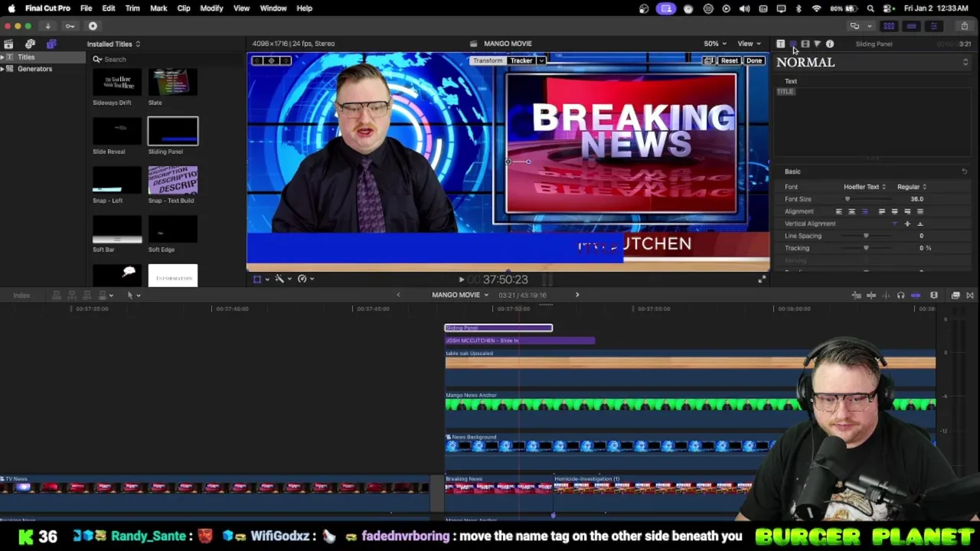Open the Libraries sidebar clapperboard icon

pyautogui.click(x=8, y=44)
